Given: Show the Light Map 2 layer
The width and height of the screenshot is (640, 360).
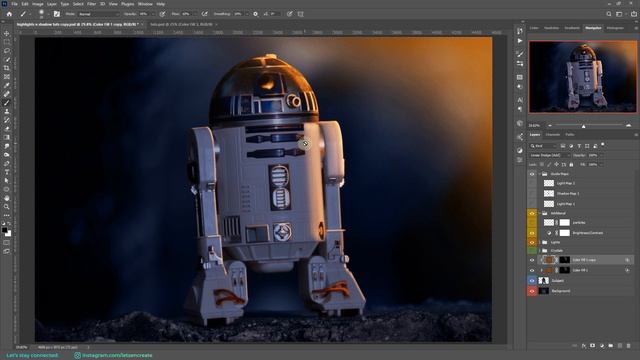Looking at the screenshot, I should 532,183.
